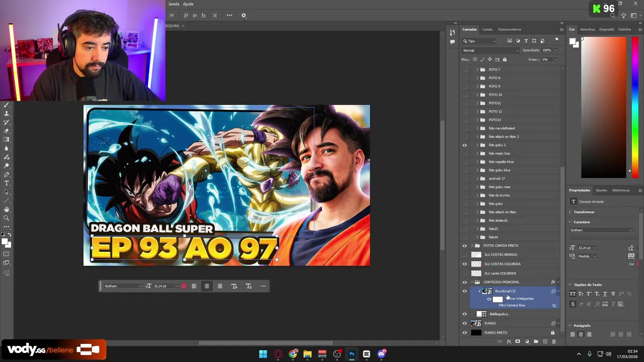Expand the Transformar section in Properties
The height and width of the screenshot is (362, 644).
(x=570, y=212)
